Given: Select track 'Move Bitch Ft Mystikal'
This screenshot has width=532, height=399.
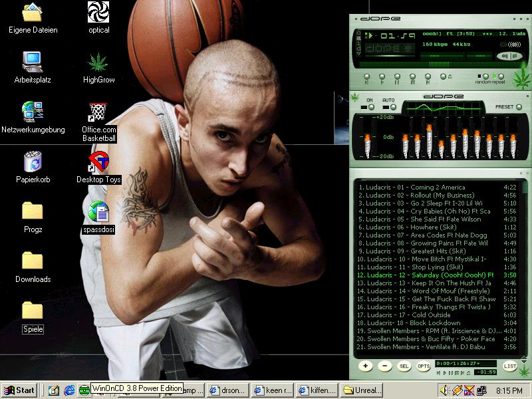Looking at the screenshot, I should pos(438,259).
